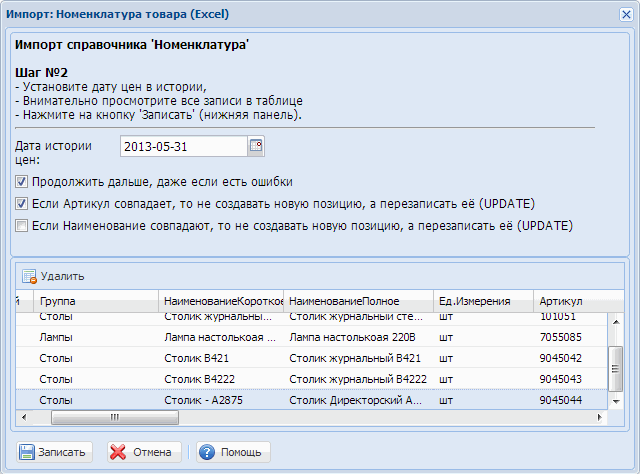Image resolution: width=640 pixels, height=474 pixels.
Task: Click the horizontal scrollbar thumb
Action: click(115, 417)
